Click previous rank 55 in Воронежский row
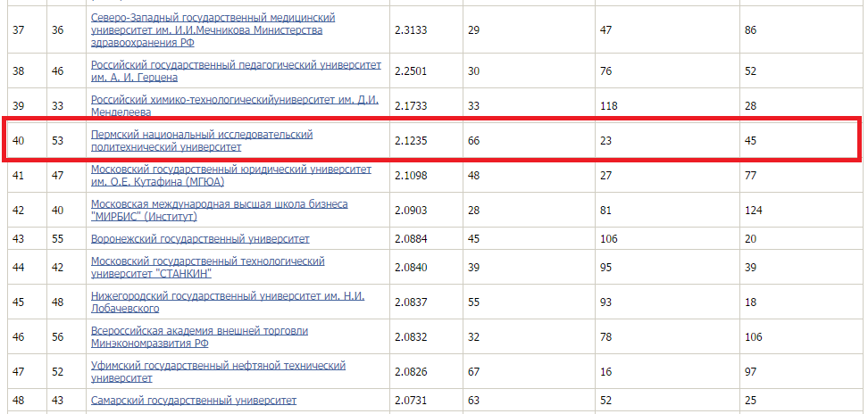 tap(57, 239)
